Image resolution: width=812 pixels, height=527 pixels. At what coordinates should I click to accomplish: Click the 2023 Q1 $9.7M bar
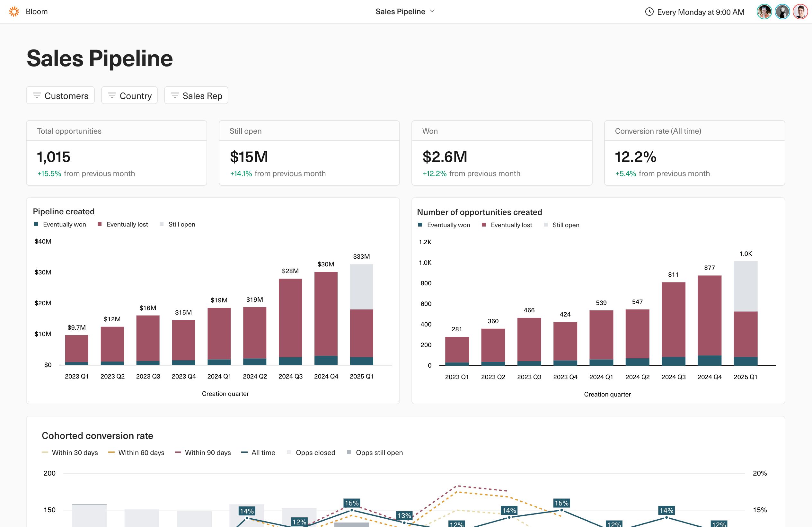click(x=77, y=350)
